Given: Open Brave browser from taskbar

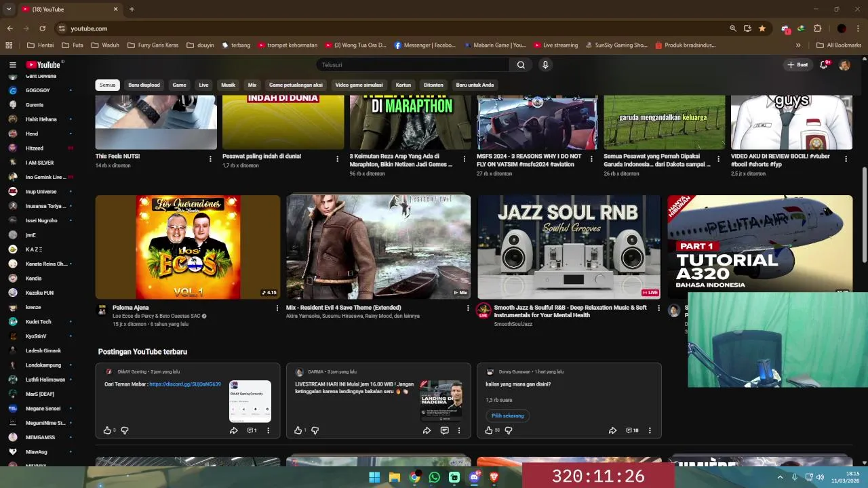Looking at the screenshot, I should point(494,477).
